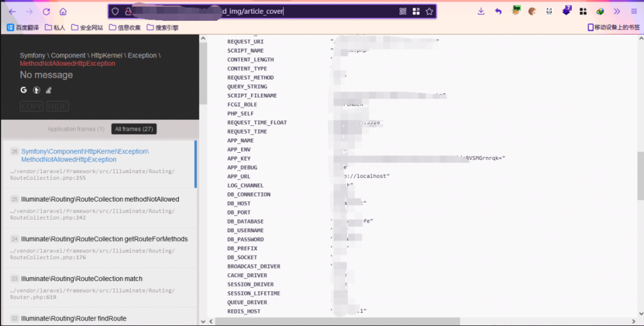Click the horizontal scrollbar thumb at bottom
Image resolution: width=644 pixels, height=326 pixels.
[x=337, y=321]
